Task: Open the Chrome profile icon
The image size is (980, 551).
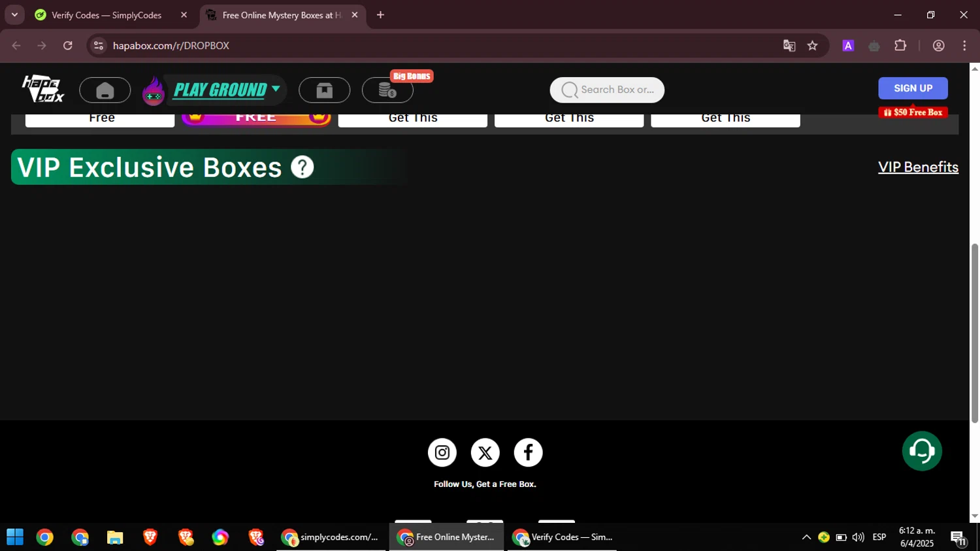Action: click(939, 46)
